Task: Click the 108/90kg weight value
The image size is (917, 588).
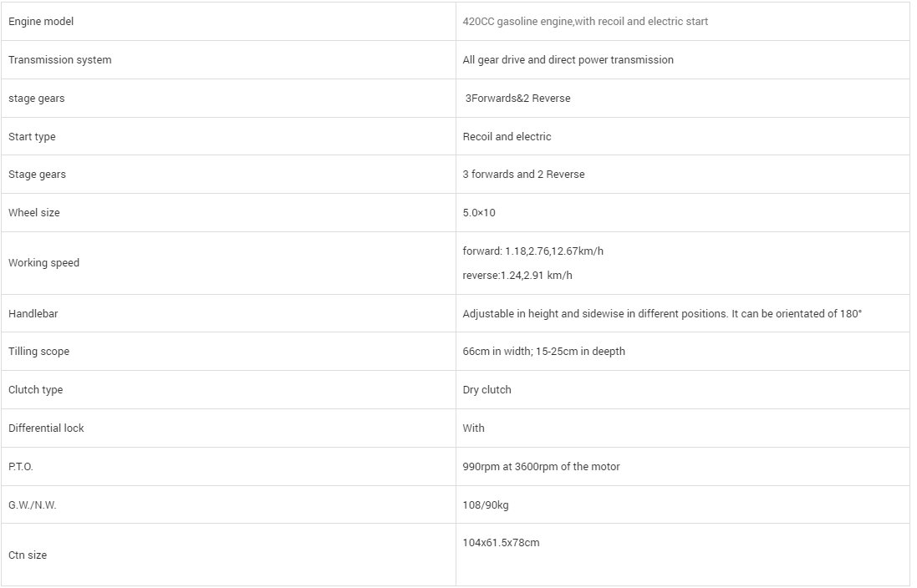Action: [x=484, y=505]
